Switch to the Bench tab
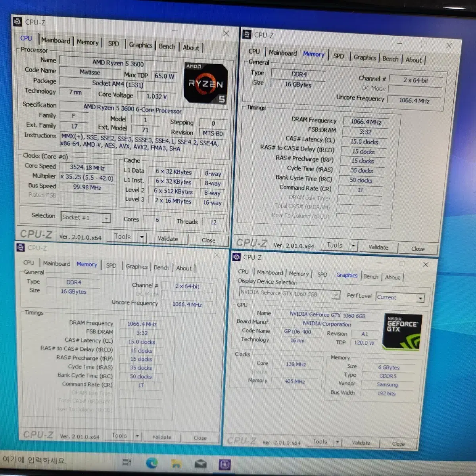The image size is (476, 476). point(167,47)
